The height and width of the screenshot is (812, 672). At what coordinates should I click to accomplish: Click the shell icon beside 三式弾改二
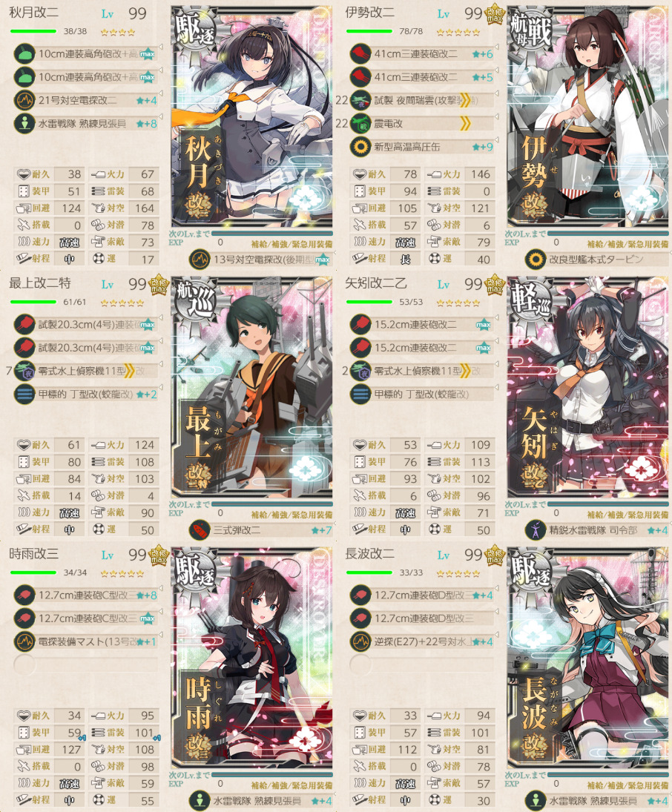coord(200,530)
